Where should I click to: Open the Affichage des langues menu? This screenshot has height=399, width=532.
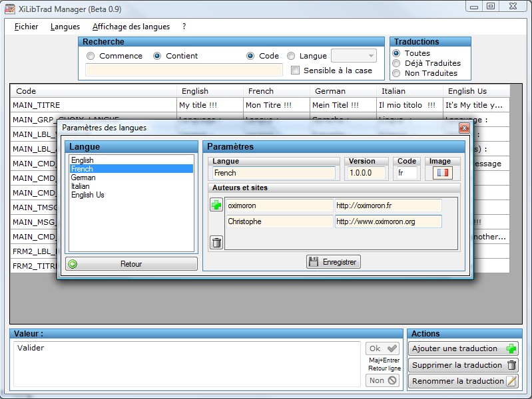click(x=131, y=27)
